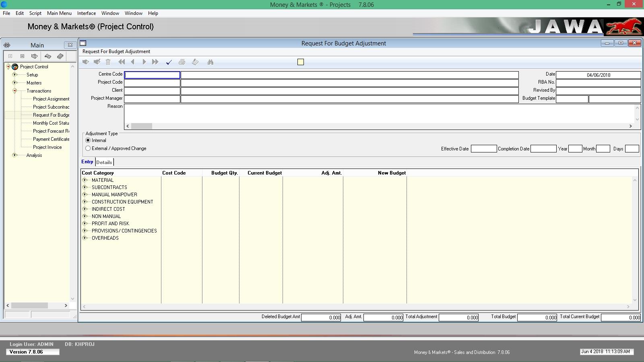This screenshot has width=644, height=362.
Task: Click the Reason text area
Action: pos(379,113)
